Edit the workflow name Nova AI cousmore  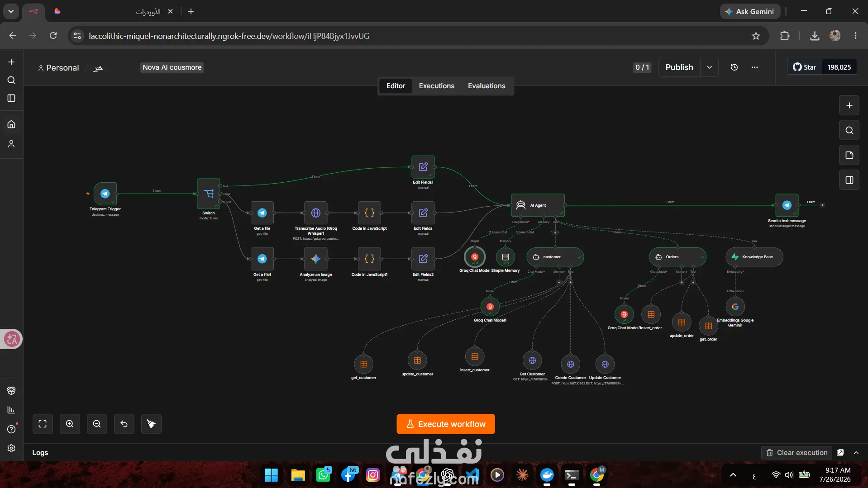[172, 67]
